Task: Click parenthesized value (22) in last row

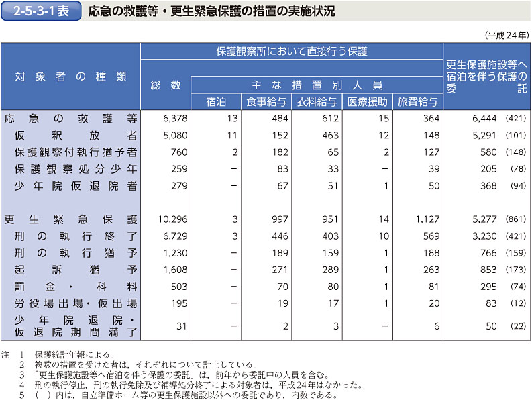Action: 519,326
